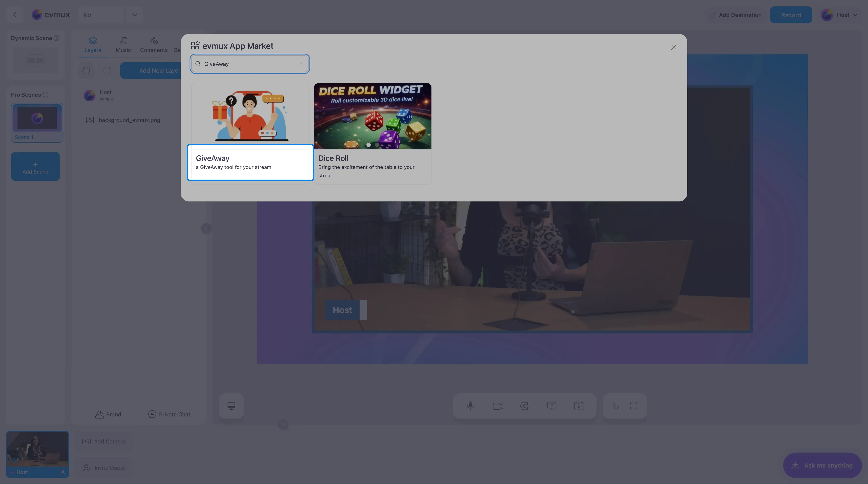Toggle dark mode moon icon

[616, 406]
